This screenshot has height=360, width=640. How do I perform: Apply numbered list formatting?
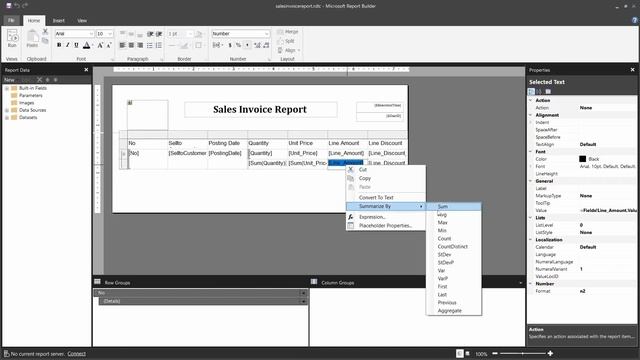[159, 45]
